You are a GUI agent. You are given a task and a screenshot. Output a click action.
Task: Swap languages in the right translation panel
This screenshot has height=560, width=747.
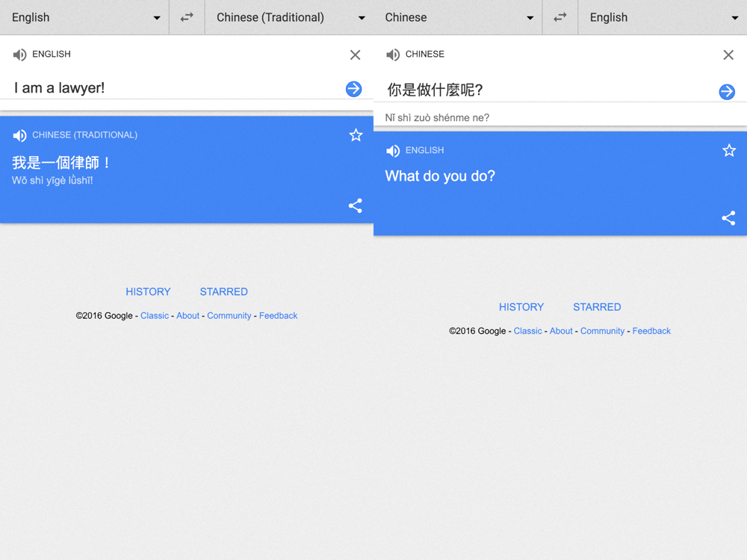click(x=560, y=17)
